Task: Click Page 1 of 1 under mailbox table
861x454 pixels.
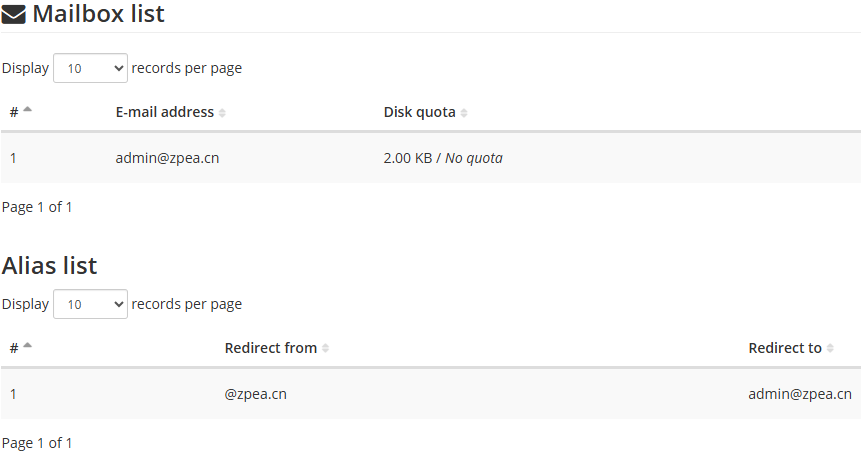Action: tap(37, 207)
